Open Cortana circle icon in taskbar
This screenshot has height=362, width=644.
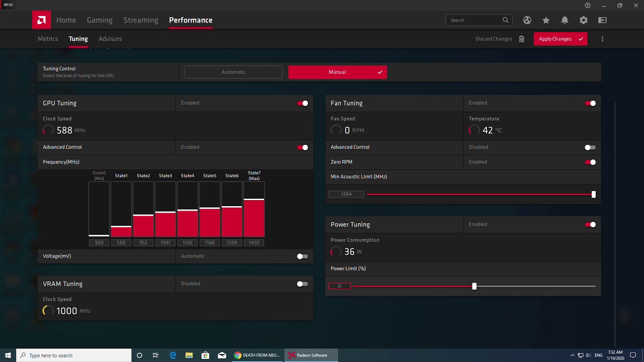139,355
